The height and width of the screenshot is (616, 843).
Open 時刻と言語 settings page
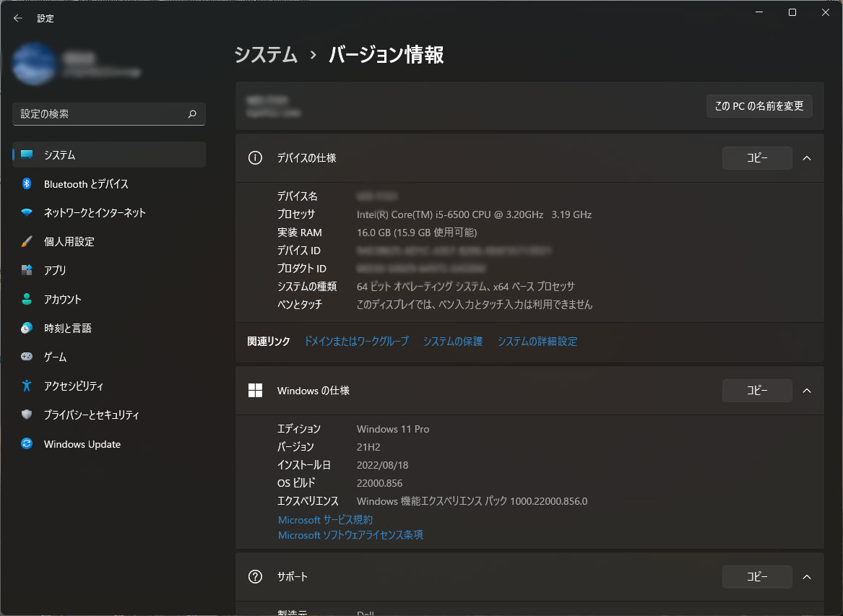tap(109, 328)
